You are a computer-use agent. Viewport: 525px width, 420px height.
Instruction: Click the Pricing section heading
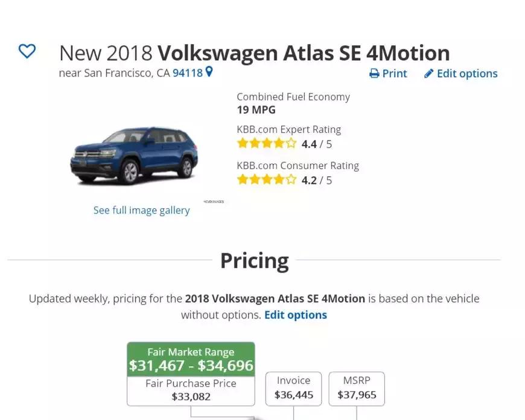coord(254,261)
